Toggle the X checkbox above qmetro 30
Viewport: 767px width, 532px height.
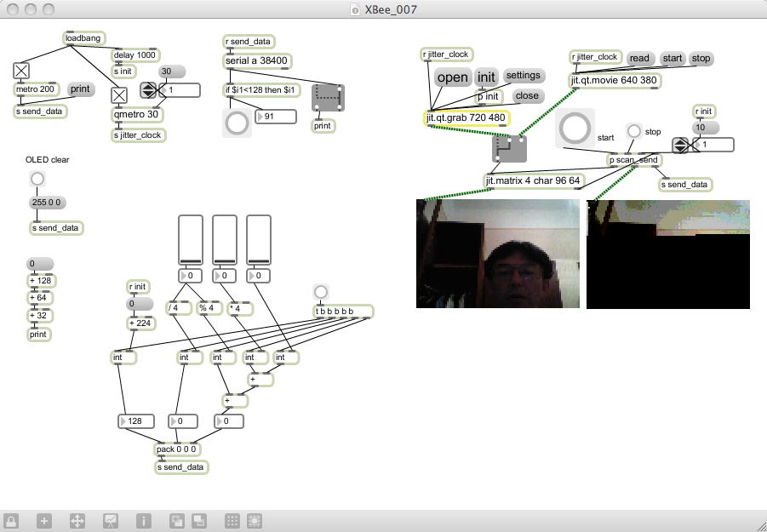coord(119,95)
